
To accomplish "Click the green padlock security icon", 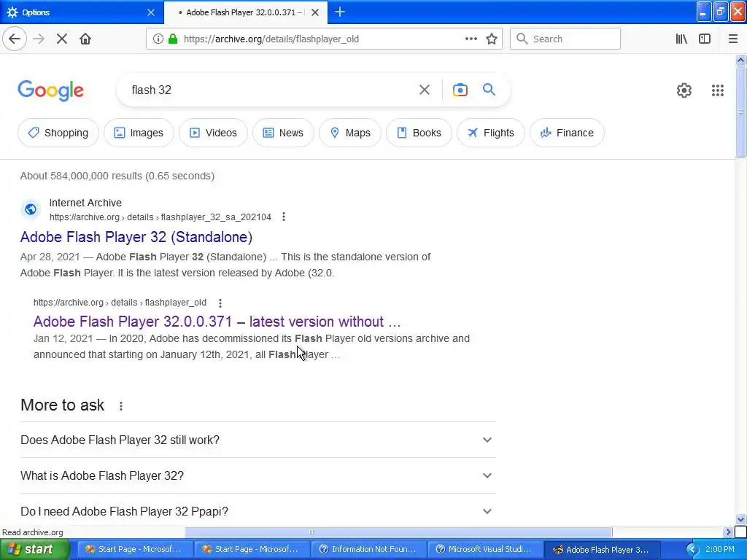I will tap(174, 39).
